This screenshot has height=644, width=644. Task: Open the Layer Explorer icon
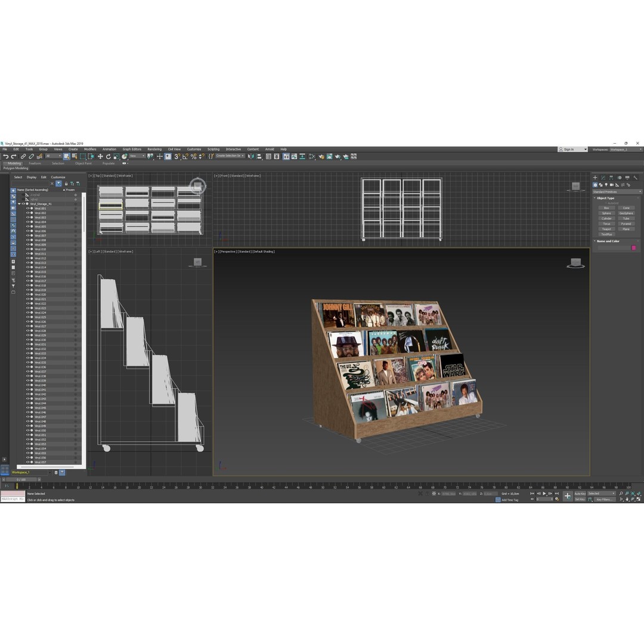point(277,156)
